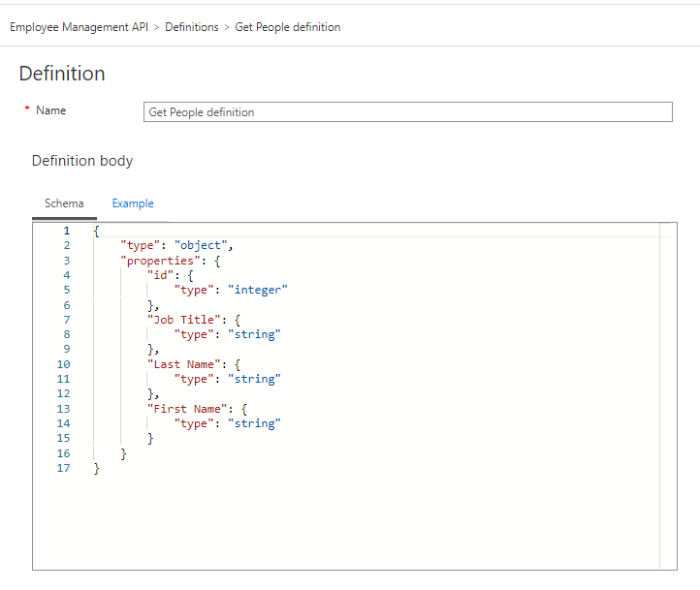This screenshot has width=700, height=590.
Task: Click the "First Name" property key
Action: [x=192, y=409]
